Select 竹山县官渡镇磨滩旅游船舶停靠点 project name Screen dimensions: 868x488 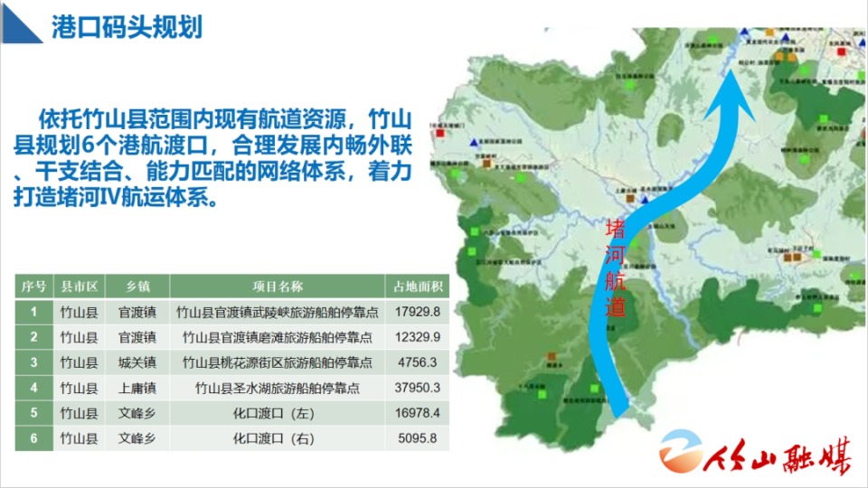[x=278, y=337]
